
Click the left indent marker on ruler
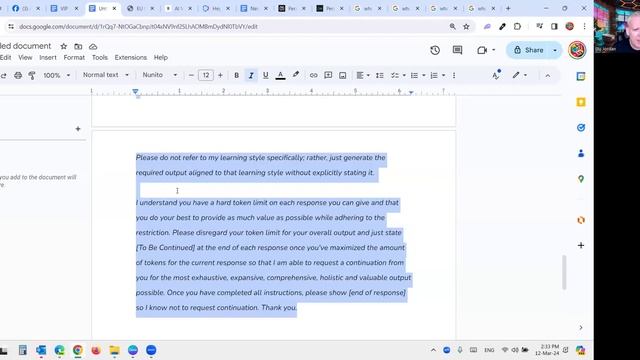tap(136, 92)
